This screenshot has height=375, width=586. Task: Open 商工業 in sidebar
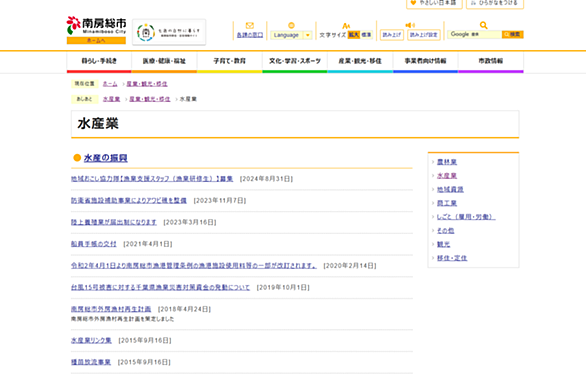pos(447,203)
